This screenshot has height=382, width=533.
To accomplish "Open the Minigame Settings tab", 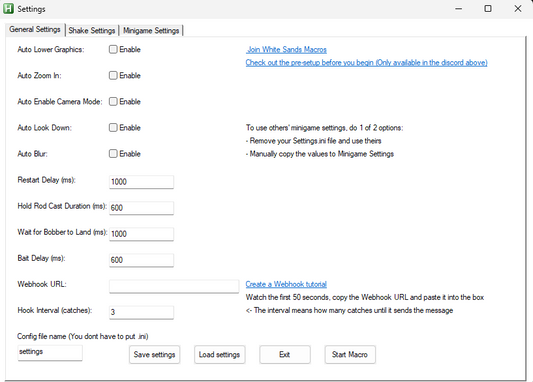I will coord(151,31).
